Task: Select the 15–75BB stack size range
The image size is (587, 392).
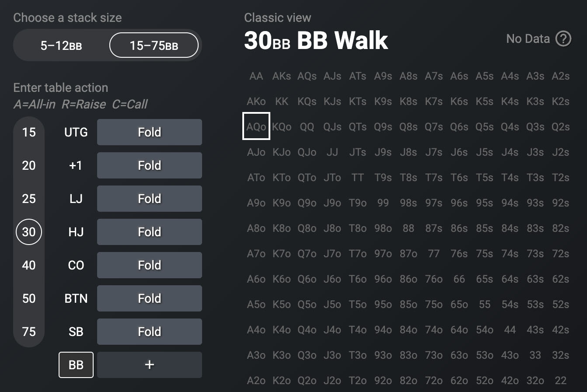Action: coord(154,45)
